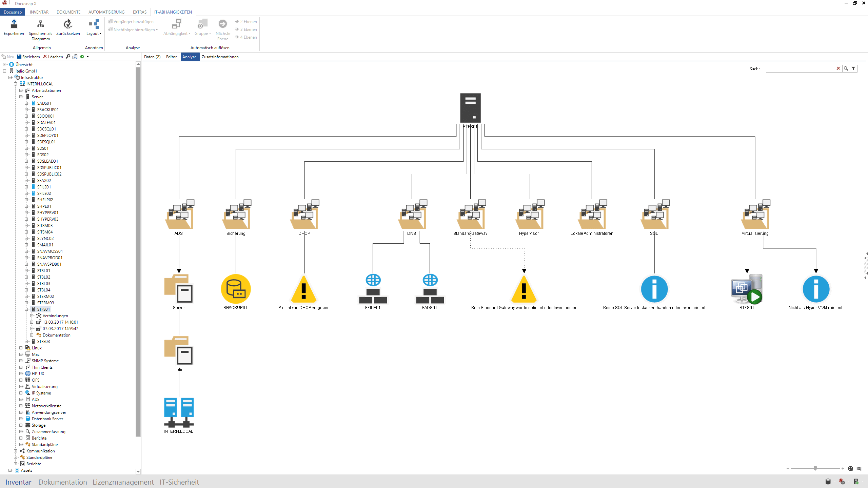
Task: Select the STFS01 virtual machine node
Action: click(747, 289)
